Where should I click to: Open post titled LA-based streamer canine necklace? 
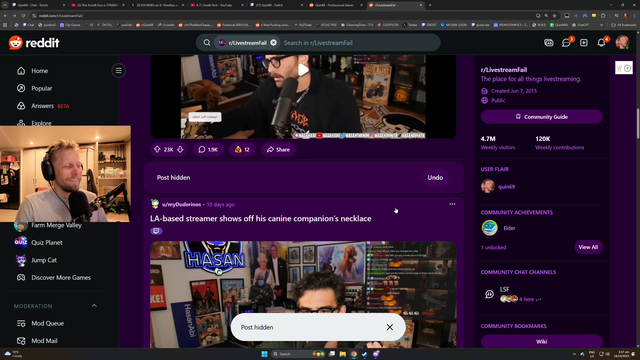pyautogui.click(x=260, y=219)
